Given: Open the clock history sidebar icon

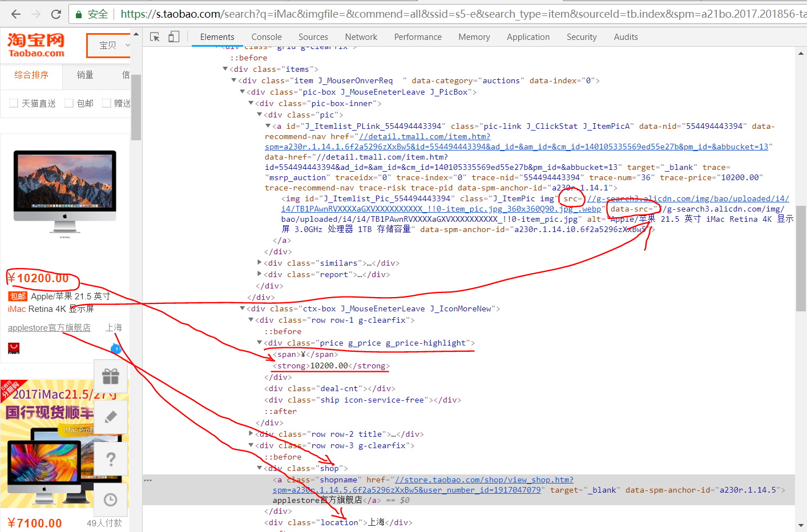Looking at the screenshot, I should (x=111, y=499).
